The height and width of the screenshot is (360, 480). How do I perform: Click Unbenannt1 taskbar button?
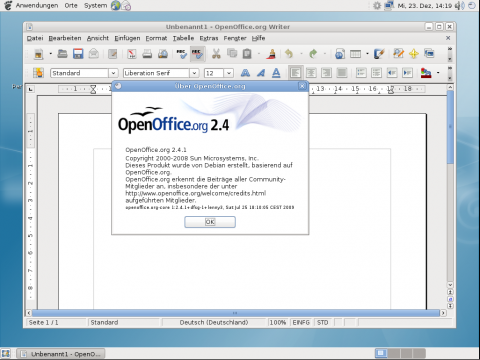click(61, 354)
